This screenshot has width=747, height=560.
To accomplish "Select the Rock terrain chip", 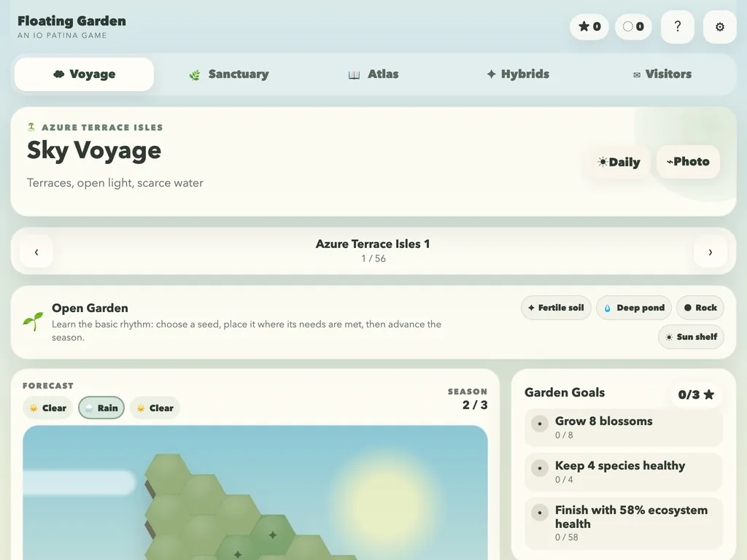I will [700, 308].
